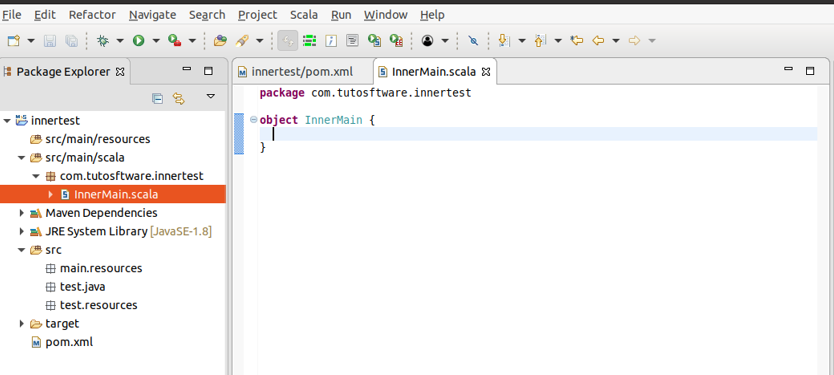
Task: Close the InnerMain.scala editor tab
Action: click(486, 72)
